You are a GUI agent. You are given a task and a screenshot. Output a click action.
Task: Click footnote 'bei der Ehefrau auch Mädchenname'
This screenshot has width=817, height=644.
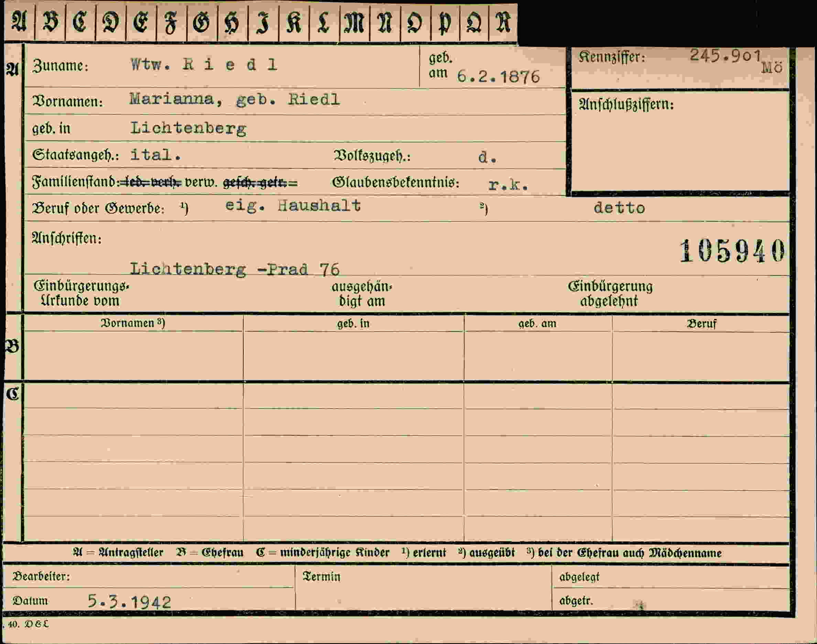[630, 553]
